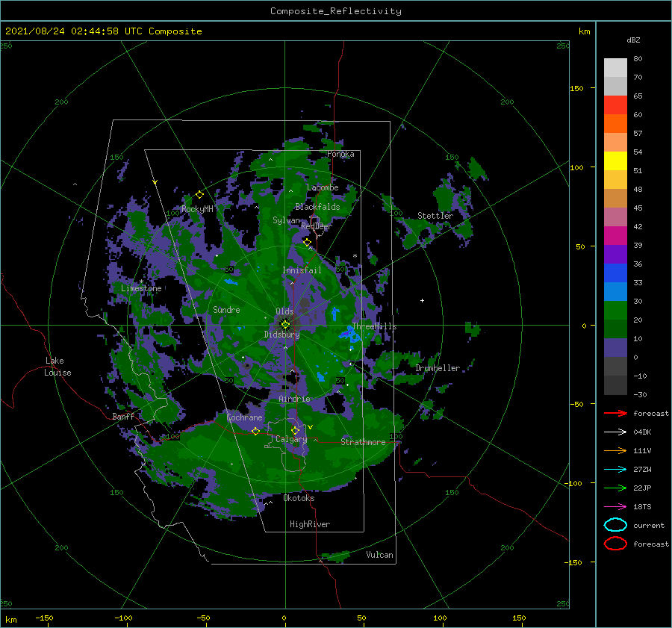Click the cyan 27ZW arrow icon
Screen dimensions: 672x628
(615, 470)
